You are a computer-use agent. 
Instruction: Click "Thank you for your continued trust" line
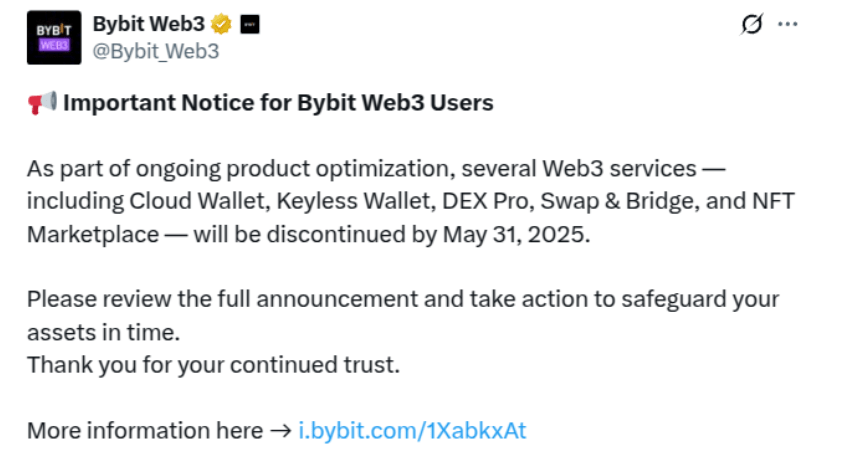[213, 365]
